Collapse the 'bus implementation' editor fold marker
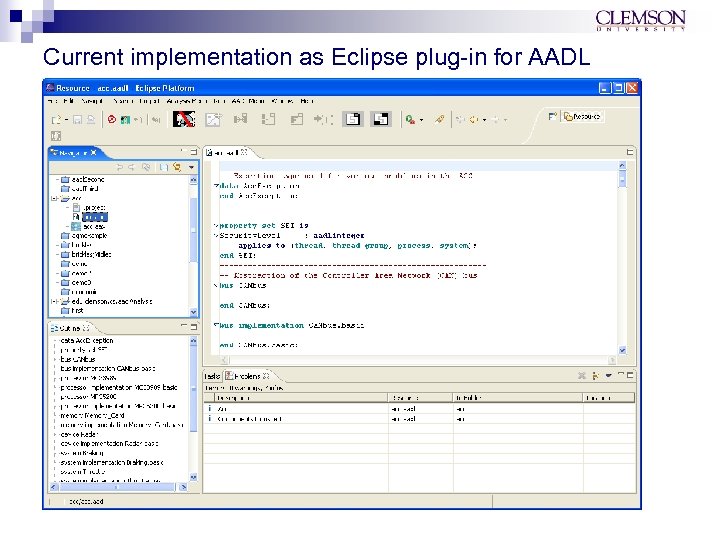Viewport: 720px width, 540px height. pyautogui.click(x=216, y=326)
